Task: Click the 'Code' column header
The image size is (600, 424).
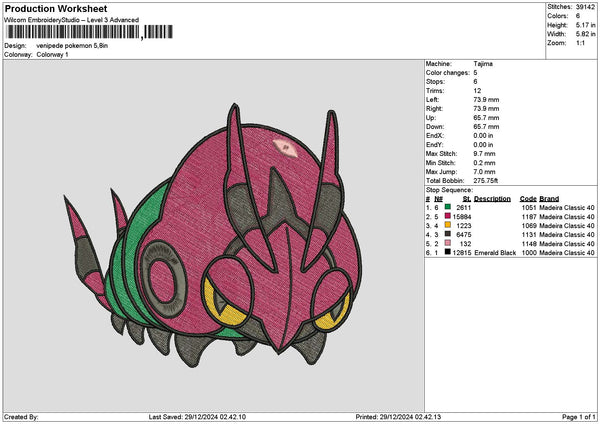Action: click(528, 199)
